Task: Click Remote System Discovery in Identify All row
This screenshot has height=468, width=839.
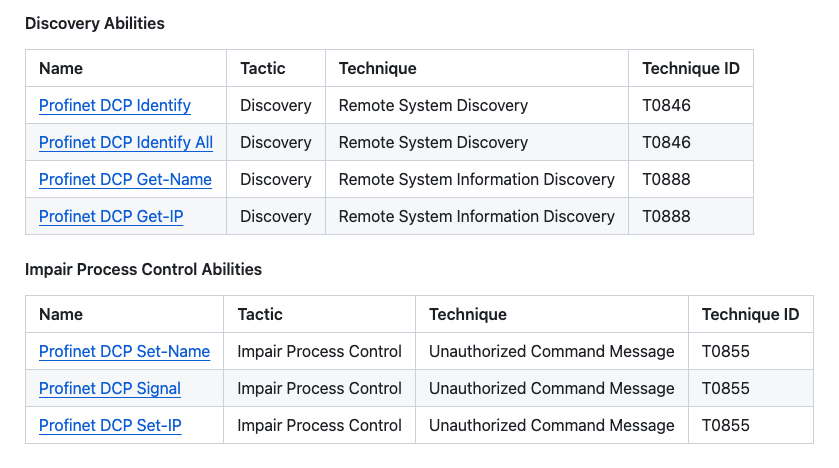Action: point(433,142)
